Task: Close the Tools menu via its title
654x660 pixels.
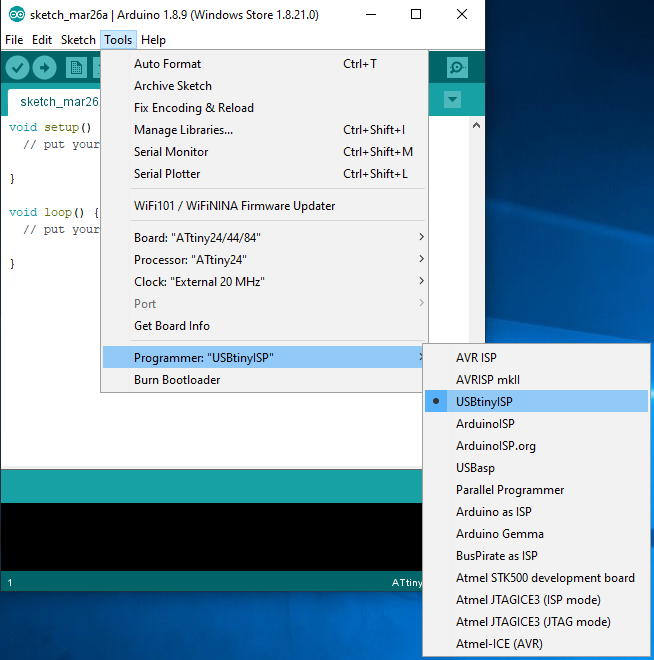Action: pos(118,40)
